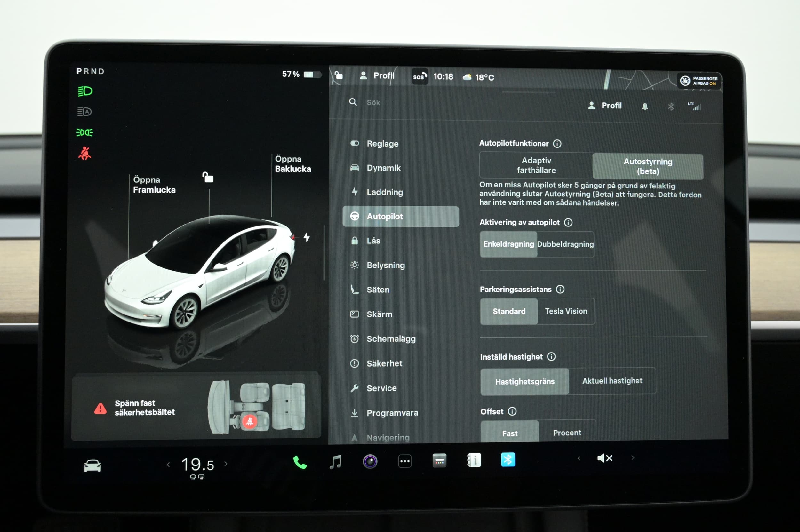Tap Öppna Framlucka to open frunk
This screenshot has width=800, height=532.
pos(154,185)
